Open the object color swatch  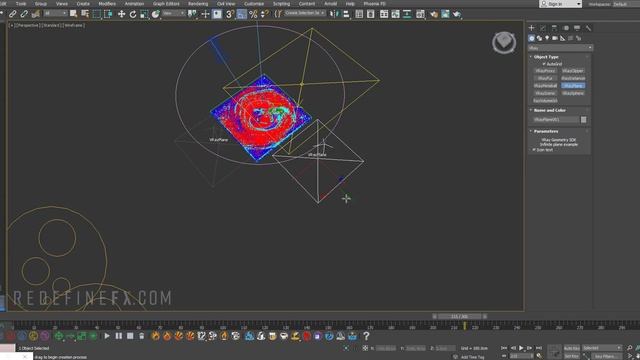pos(584,120)
